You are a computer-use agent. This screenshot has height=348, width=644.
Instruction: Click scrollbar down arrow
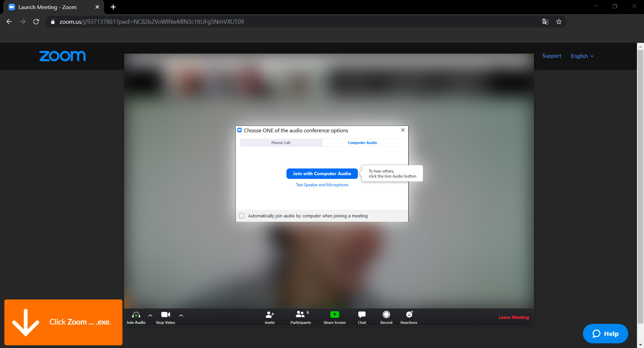coord(640,345)
